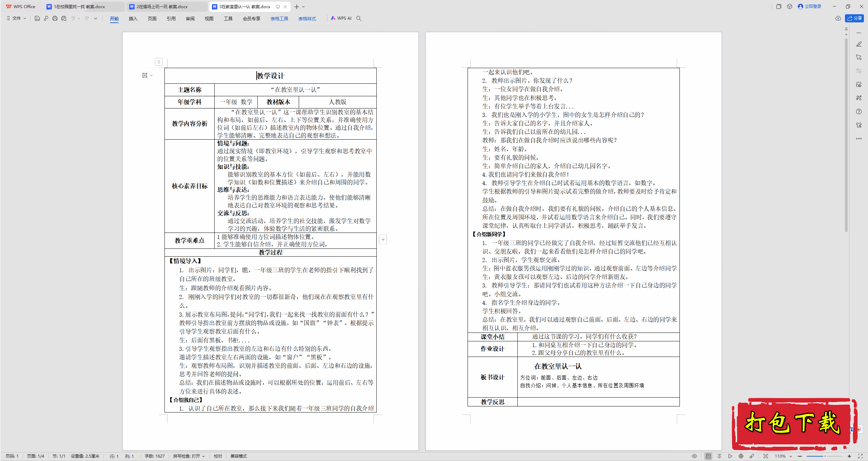Open WPS AI assistant
This screenshot has width=868, height=461.
[341, 18]
